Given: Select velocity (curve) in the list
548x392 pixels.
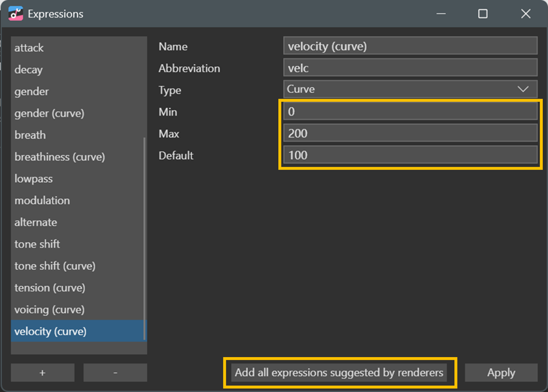Looking at the screenshot, I should [x=78, y=331].
